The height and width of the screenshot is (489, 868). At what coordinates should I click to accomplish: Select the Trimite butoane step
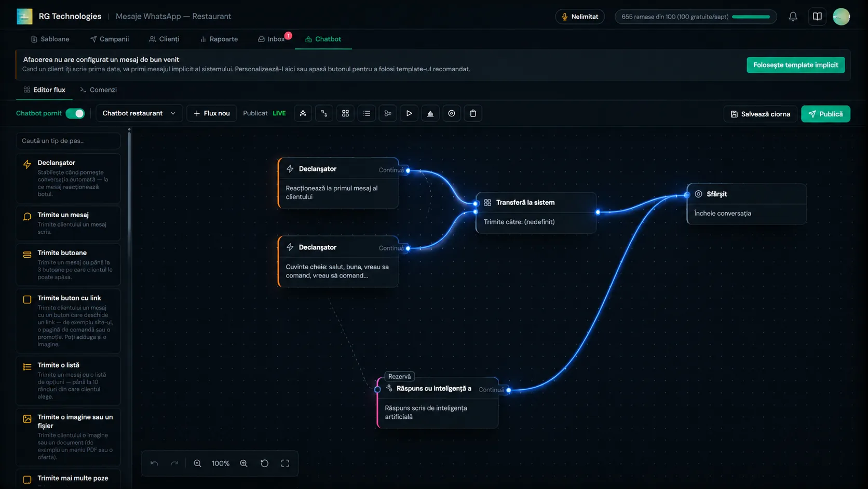69,265
